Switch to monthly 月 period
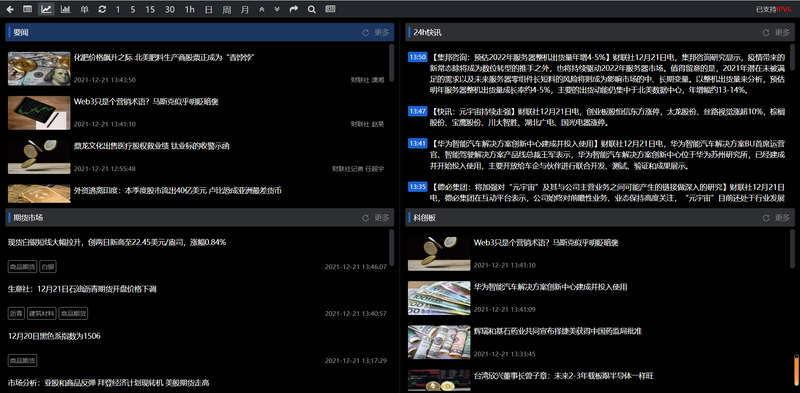Viewport: 800px width, 393px height. (245, 9)
